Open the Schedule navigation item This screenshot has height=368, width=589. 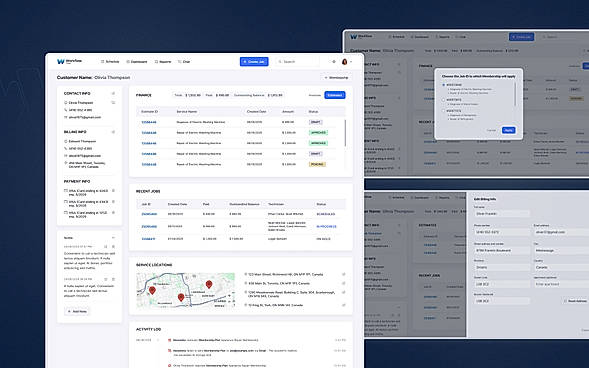(x=110, y=62)
